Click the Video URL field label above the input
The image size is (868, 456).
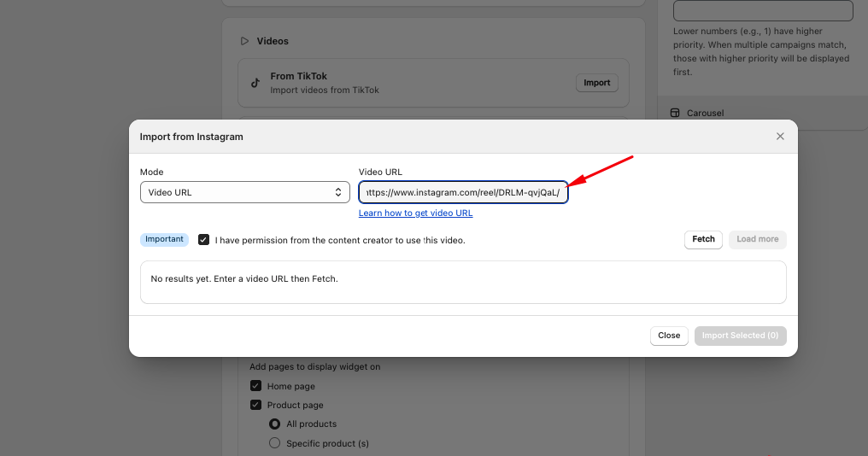380,172
